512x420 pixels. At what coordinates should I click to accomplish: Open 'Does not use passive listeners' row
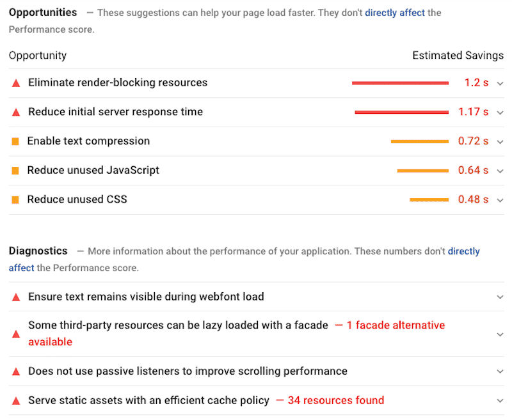[x=257, y=371]
